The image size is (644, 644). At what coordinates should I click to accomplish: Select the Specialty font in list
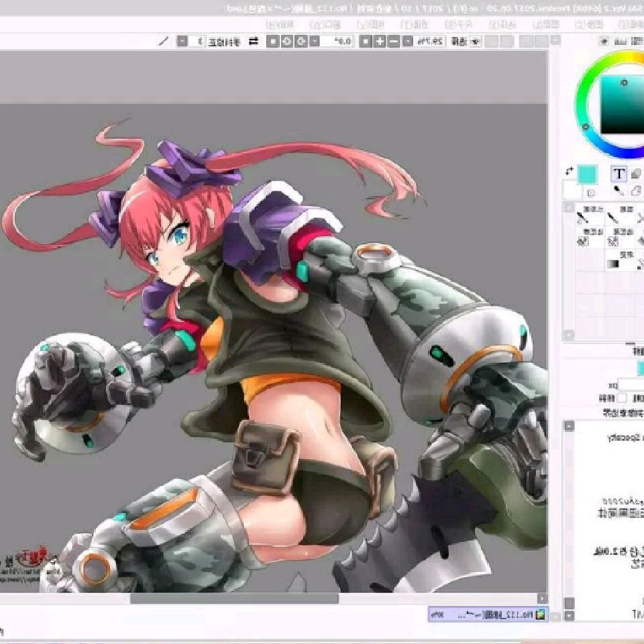pyautogui.click(x=624, y=437)
